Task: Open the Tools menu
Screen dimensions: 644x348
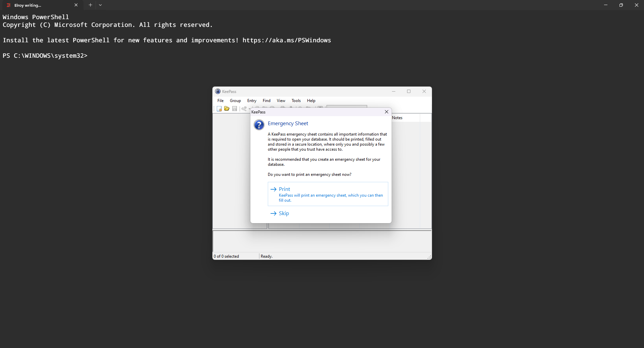Action: point(296,101)
